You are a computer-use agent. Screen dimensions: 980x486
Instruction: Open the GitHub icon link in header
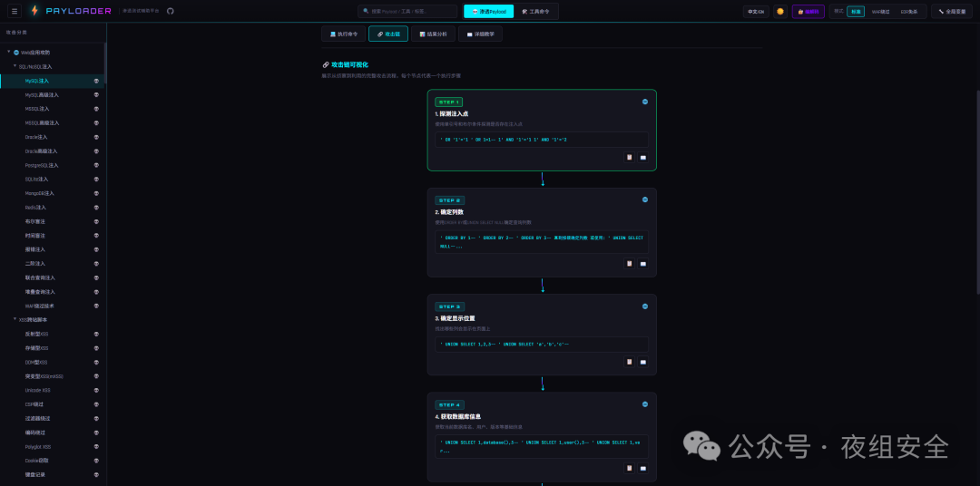[x=170, y=11]
